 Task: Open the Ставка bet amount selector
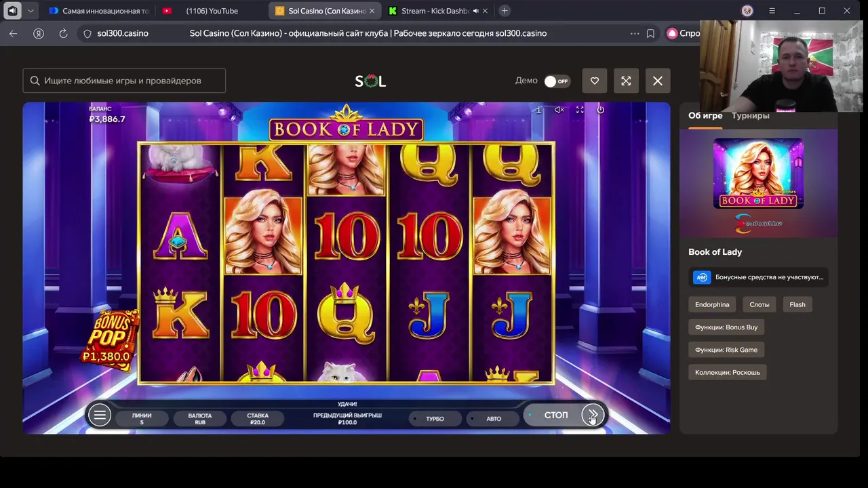tap(258, 419)
